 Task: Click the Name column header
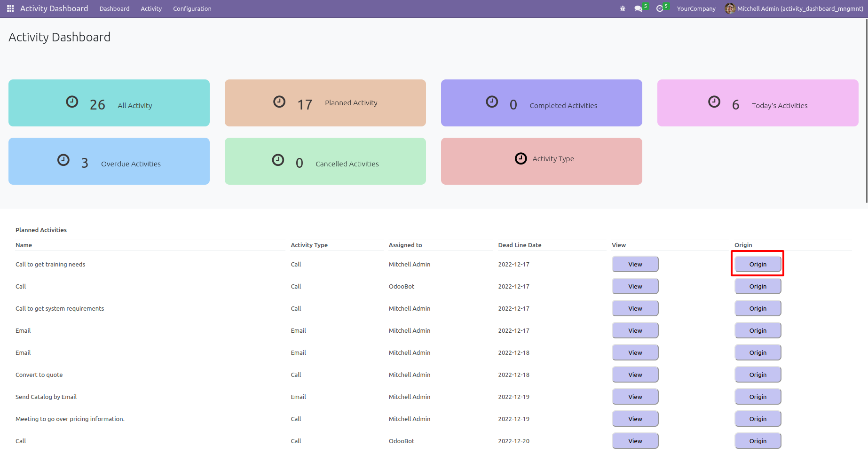click(24, 245)
